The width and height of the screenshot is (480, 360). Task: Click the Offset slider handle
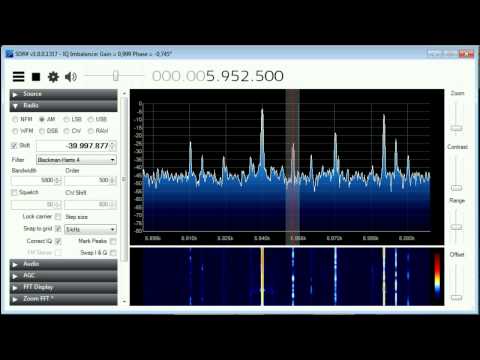point(456,297)
